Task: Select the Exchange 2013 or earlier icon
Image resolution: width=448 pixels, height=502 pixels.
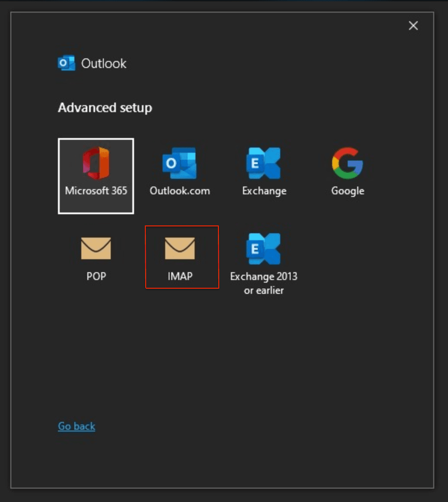Action: [263, 248]
